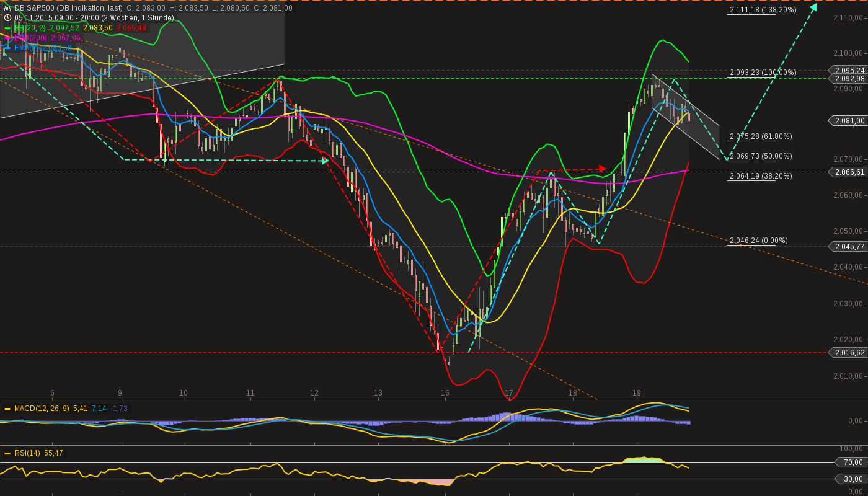
Task: Click the 2.092,98 price axis tag
Action: (848, 79)
